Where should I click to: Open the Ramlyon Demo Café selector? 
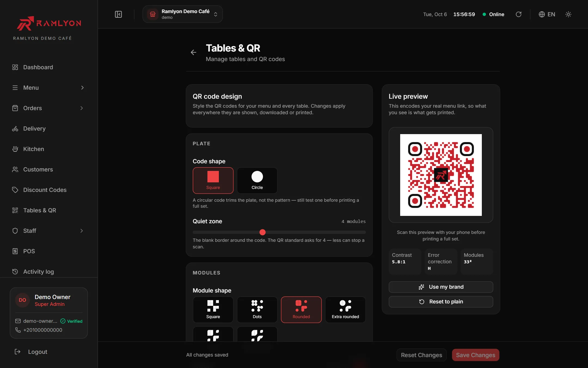182,14
